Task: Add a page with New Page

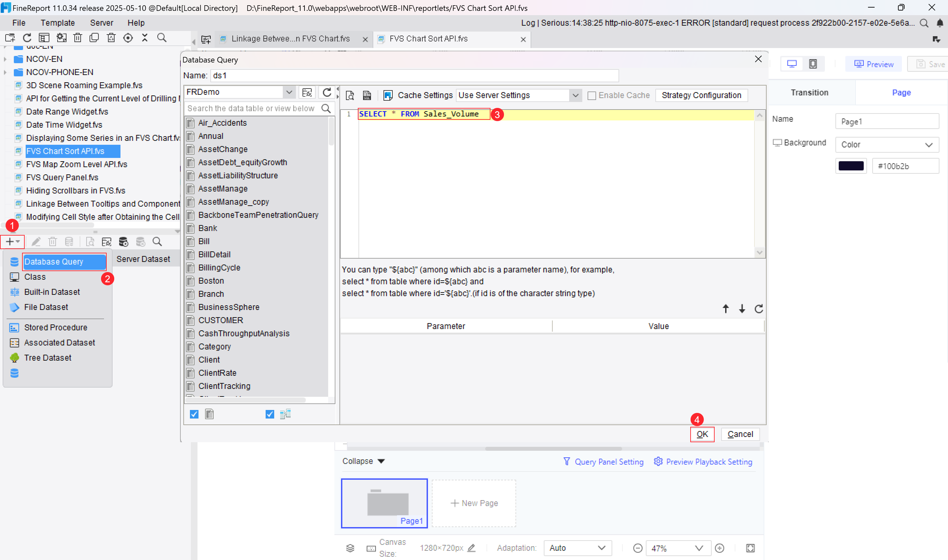Action: pyautogui.click(x=474, y=503)
